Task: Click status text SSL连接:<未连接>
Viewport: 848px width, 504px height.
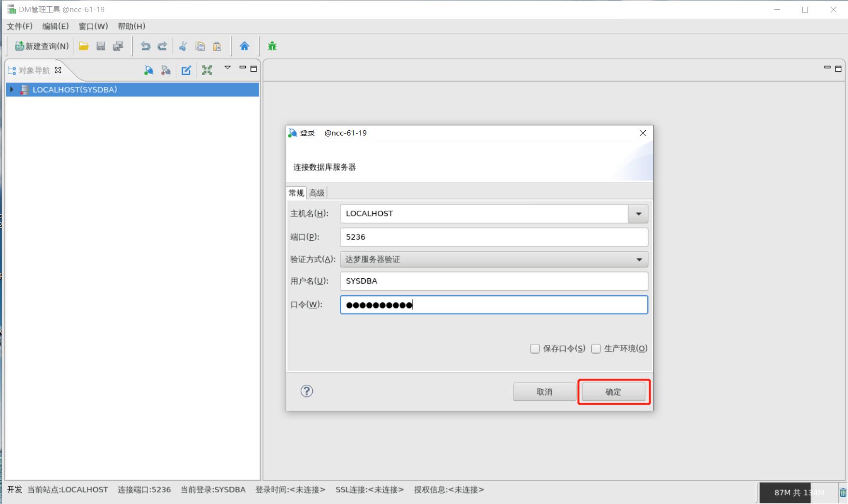Action: pyautogui.click(x=370, y=490)
